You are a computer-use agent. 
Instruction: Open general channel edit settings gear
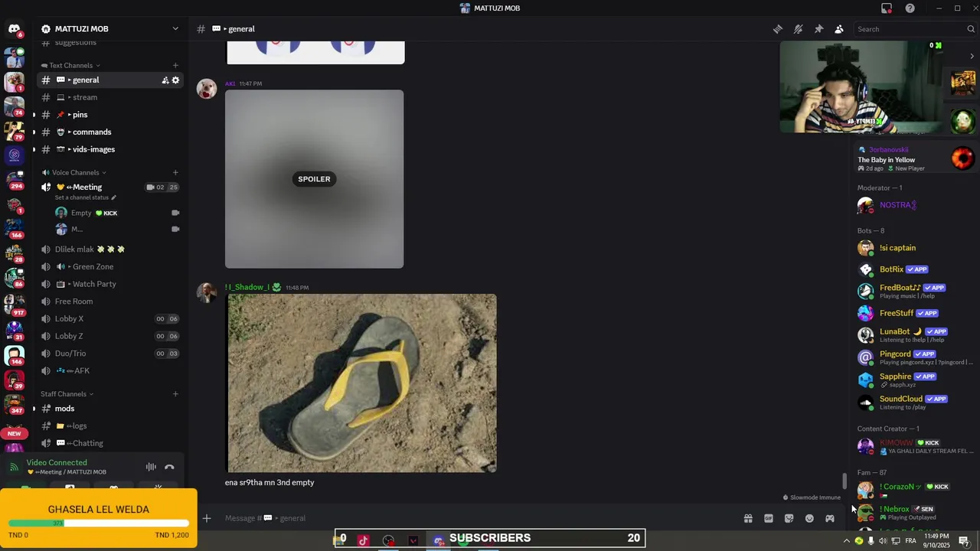click(x=175, y=80)
